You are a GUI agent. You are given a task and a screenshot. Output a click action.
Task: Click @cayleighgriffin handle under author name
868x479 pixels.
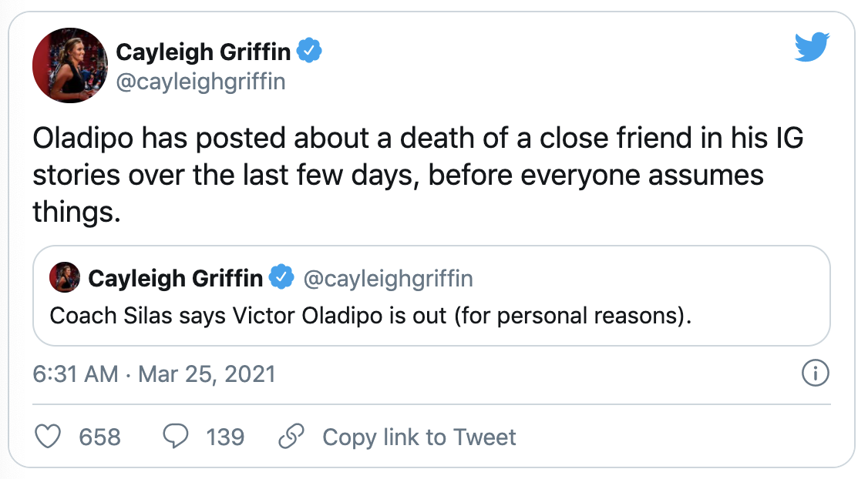[200, 82]
